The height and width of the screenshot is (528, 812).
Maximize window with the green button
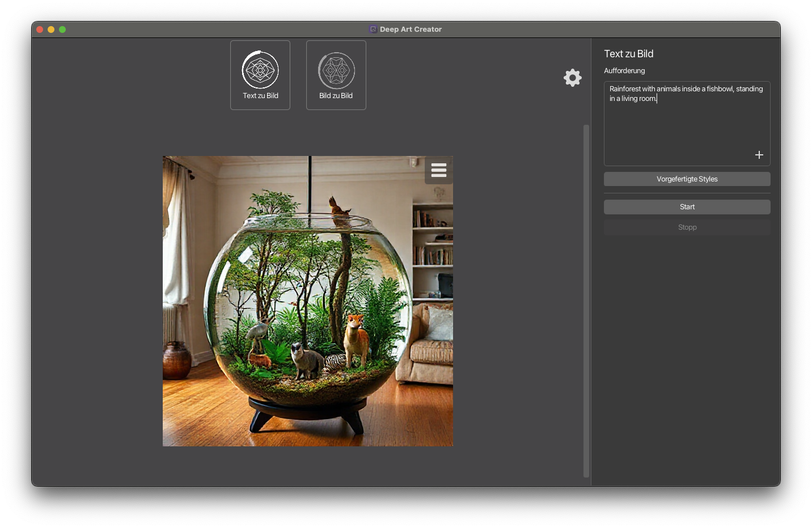[x=62, y=29]
